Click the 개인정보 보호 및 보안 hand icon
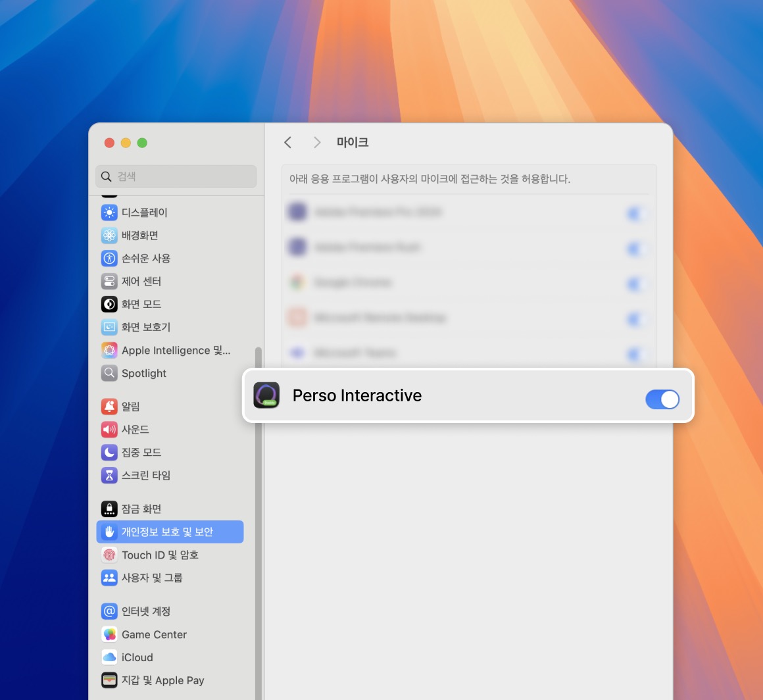 109,532
